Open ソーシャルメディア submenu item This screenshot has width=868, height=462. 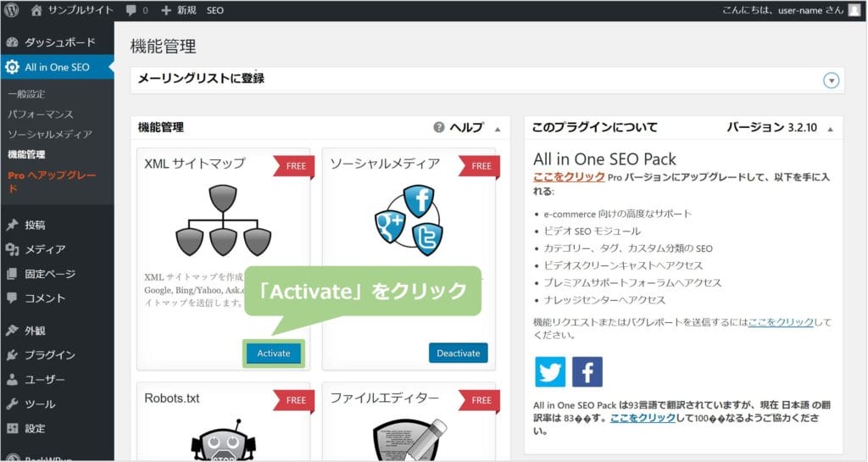(50, 134)
